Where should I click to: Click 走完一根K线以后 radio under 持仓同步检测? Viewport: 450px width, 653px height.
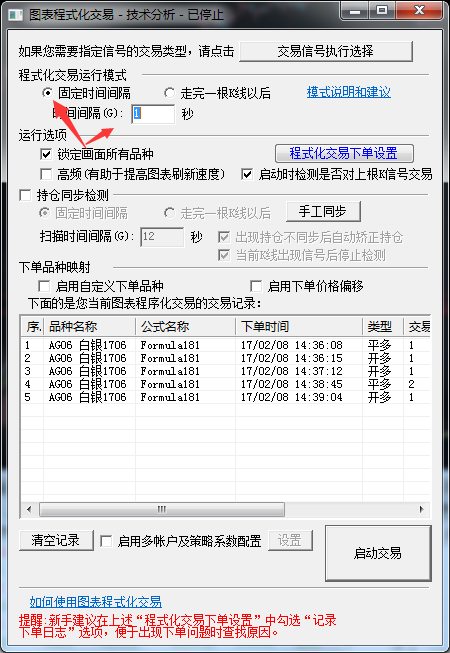[x=169, y=214]
